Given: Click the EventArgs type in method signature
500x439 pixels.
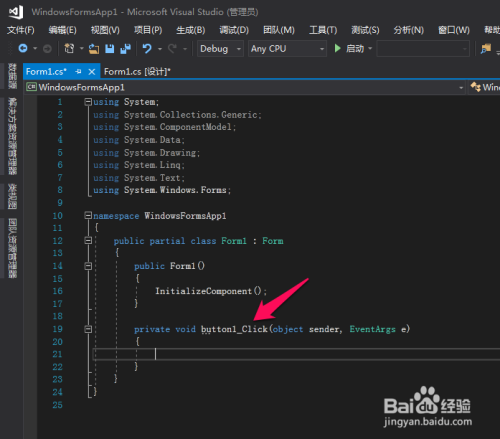Looking at the screenshot, I should [372, 329].
